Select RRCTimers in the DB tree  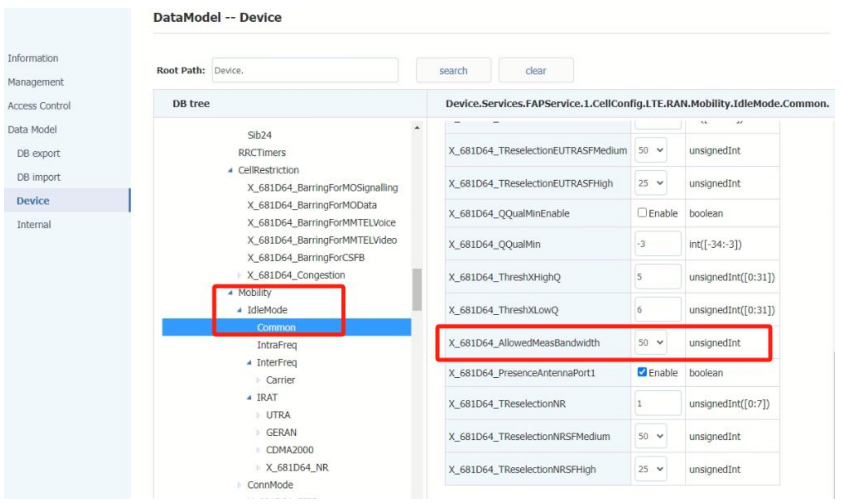point(261,153)
